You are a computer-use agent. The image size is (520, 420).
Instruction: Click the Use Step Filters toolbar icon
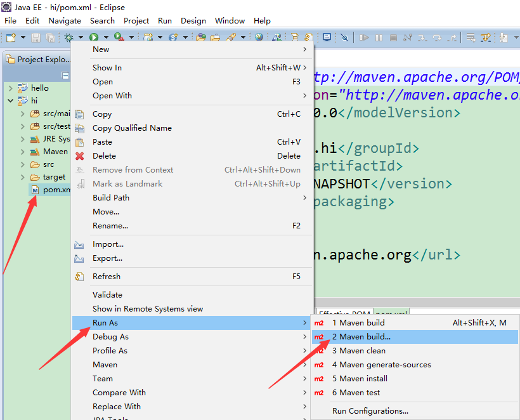click(x=486, y=37)
